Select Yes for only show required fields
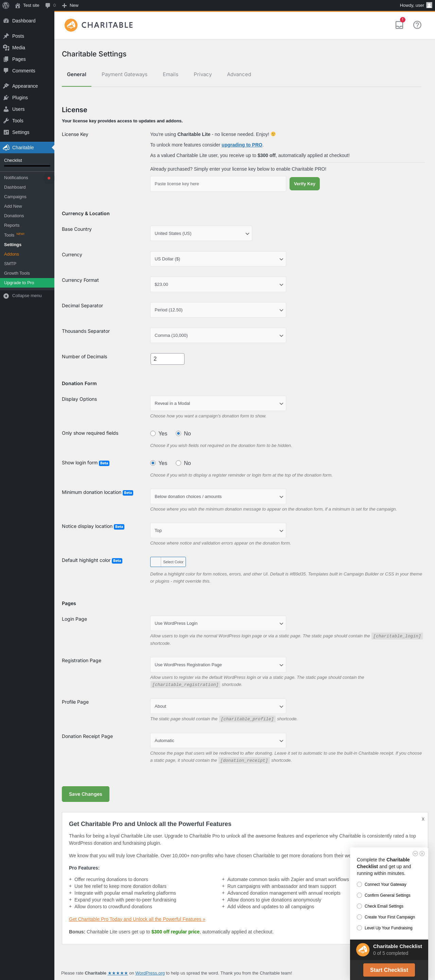Image resolution: width=435 pixels, height=980 pixels. pyautogui.click(x=153, y=433)
